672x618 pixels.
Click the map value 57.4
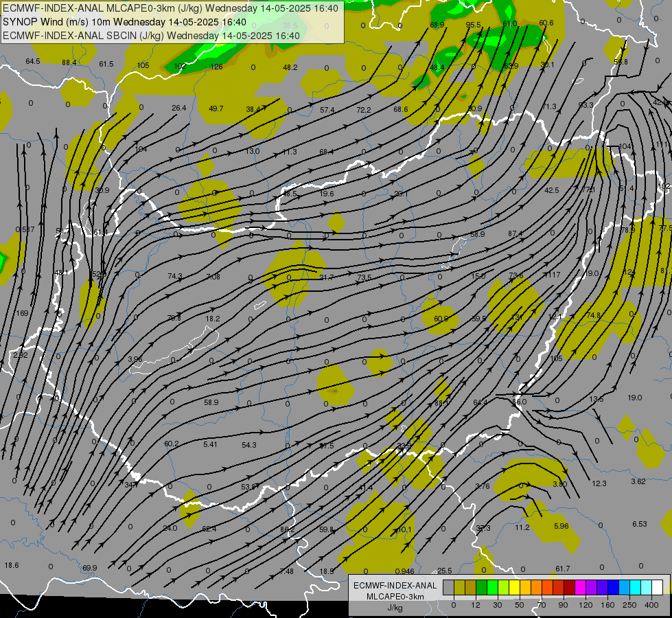[x=327, y=111]
